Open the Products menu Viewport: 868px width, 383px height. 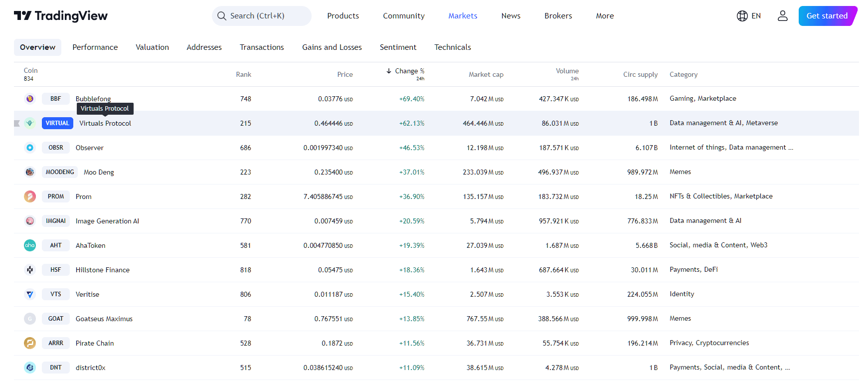coord(343,16)
